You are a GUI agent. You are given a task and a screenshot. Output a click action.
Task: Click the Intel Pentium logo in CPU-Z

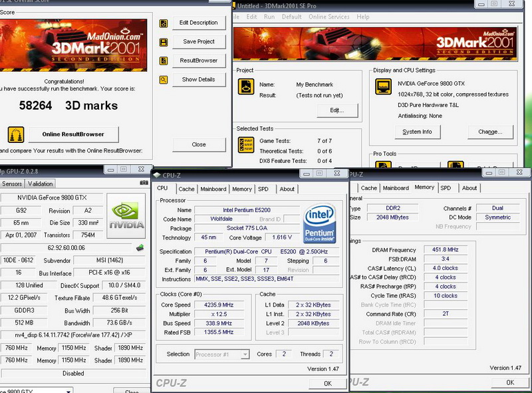(x=319, y=223)
